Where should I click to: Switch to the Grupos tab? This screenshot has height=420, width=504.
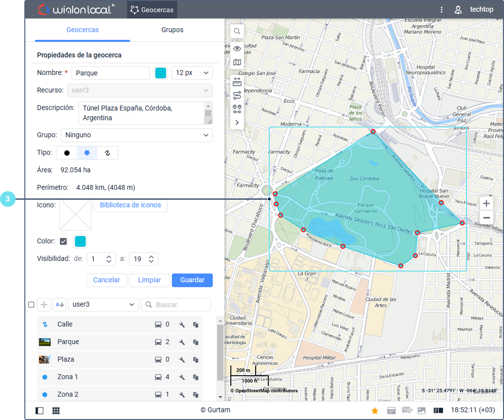[x=172, y=30]
